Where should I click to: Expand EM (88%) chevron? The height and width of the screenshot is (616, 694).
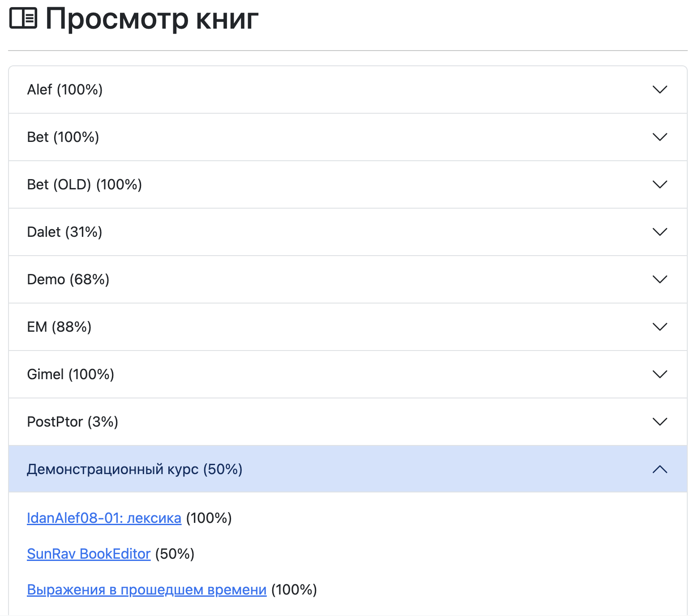[x=660, y=327]
